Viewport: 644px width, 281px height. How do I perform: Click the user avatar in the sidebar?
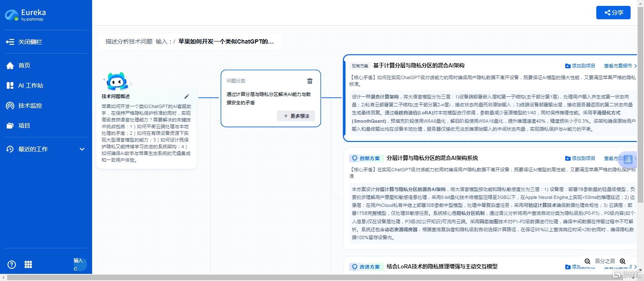[80, 265]
